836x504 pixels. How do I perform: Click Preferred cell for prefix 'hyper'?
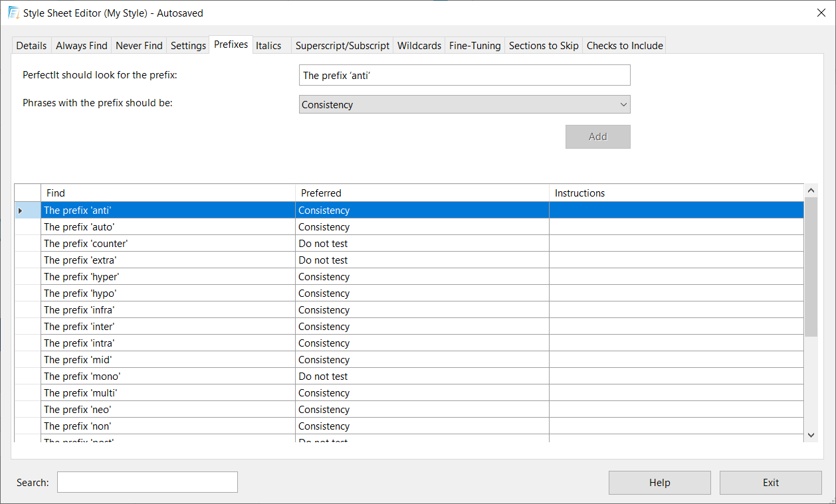coord(422,277)
